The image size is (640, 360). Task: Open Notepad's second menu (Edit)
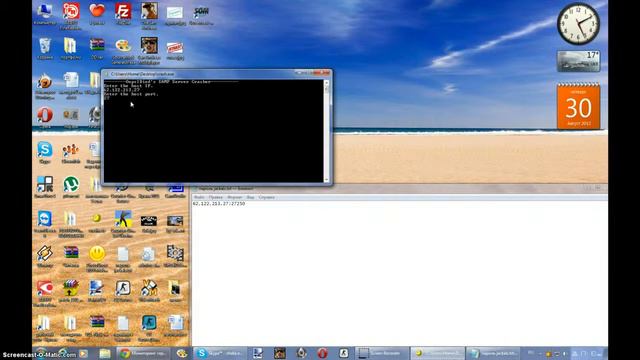pyautogui.click(x=216, y=197)
